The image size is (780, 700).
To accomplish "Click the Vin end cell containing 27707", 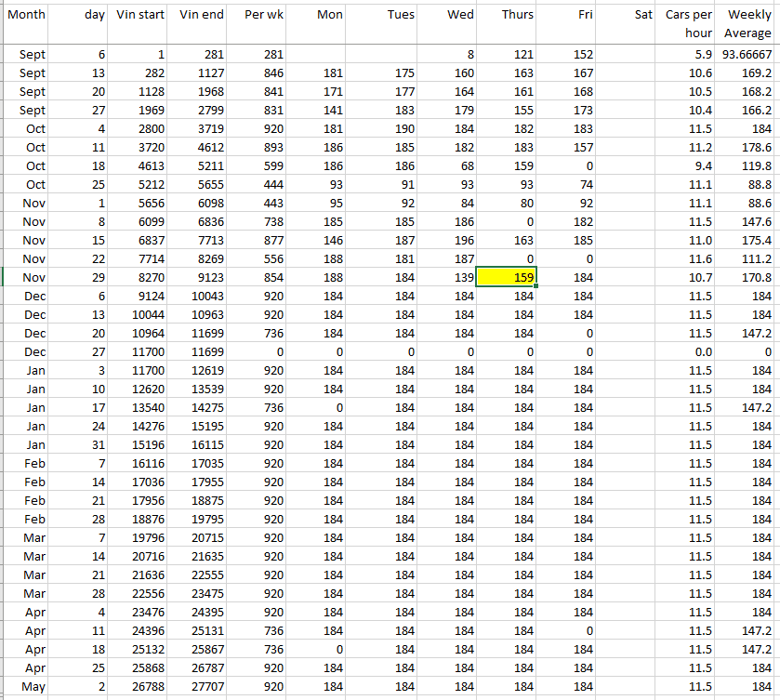I will (x=199, y=686).
